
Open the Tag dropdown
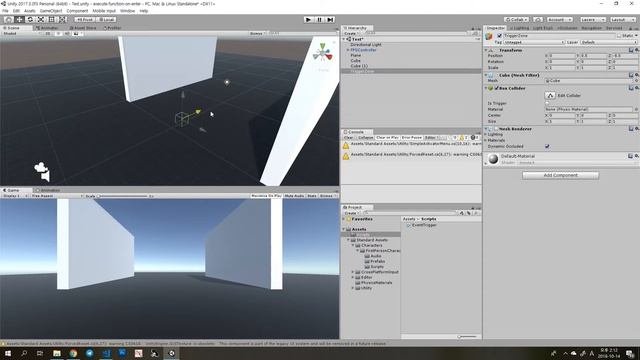[x=534, y=42]
